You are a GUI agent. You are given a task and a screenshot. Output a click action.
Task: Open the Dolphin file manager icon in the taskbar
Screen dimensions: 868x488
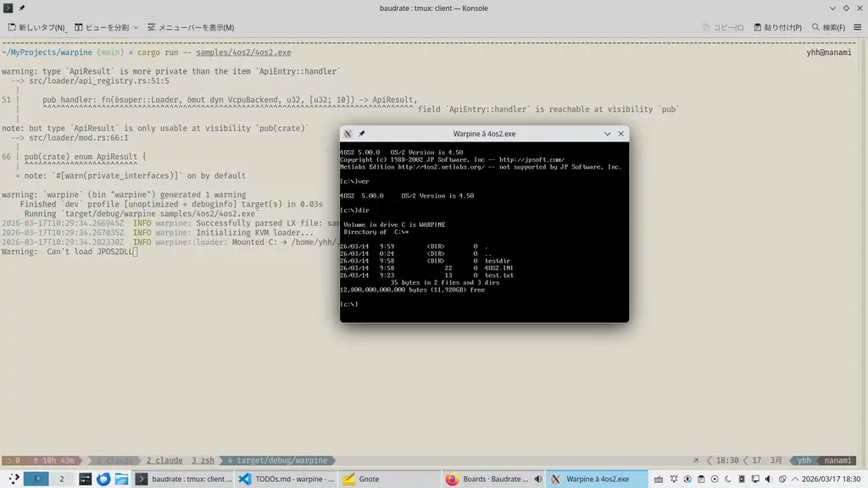pyautogui.click(x=121, y=479)
